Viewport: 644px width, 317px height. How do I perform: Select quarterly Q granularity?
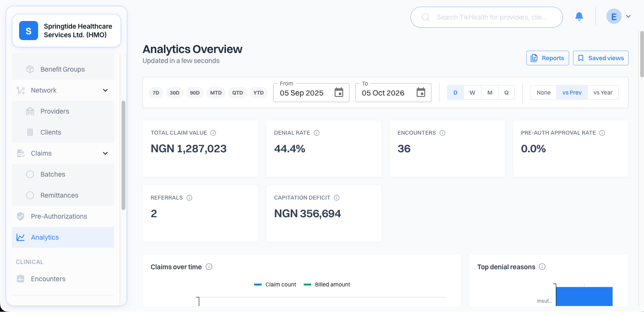click(x=506, y=93)
